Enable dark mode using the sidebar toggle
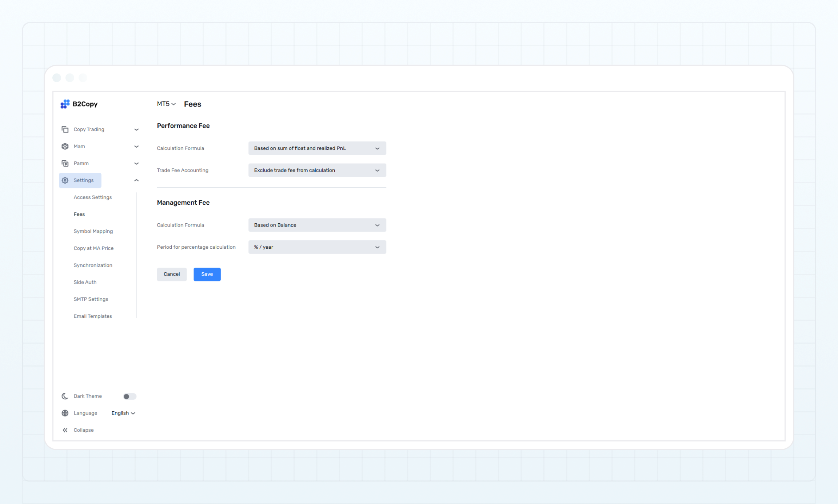 pos(129,396)
